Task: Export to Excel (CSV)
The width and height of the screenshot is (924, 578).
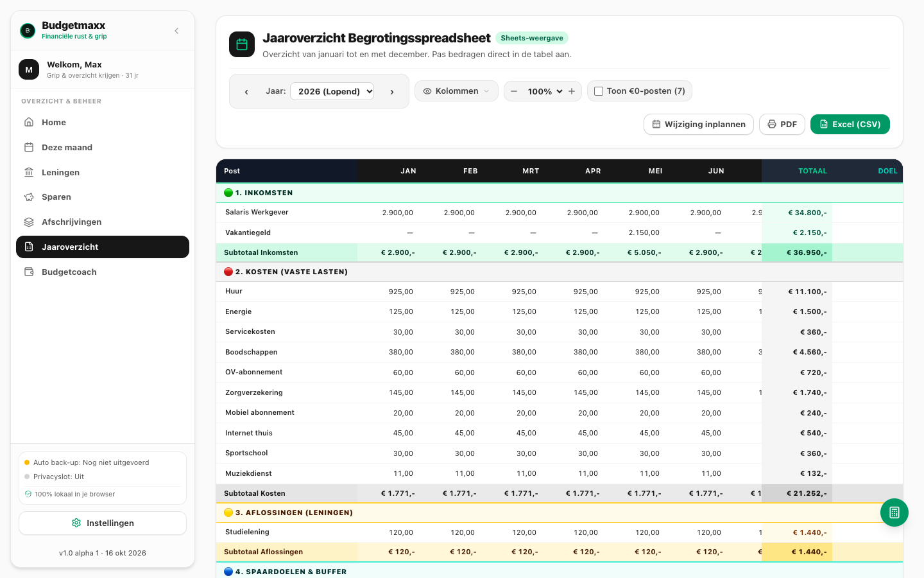Action: tap(850, 125)
